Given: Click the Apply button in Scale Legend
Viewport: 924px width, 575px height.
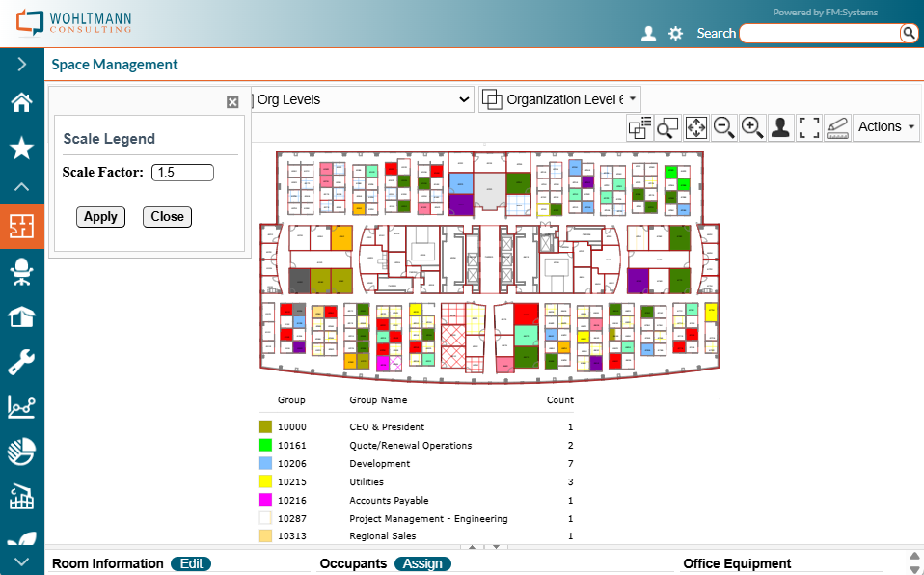Looking at the screenshot, I should click(100, 217).
